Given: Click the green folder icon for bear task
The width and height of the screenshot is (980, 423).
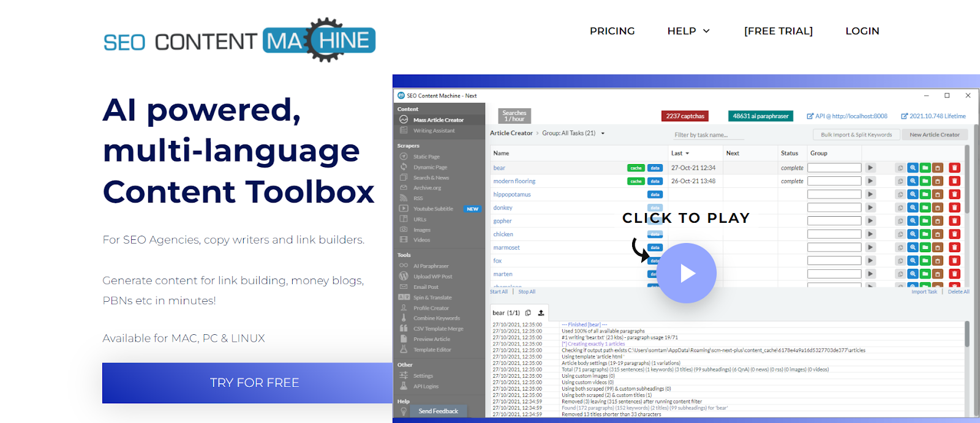Looking at the screenshot, I should pos(925,168).
